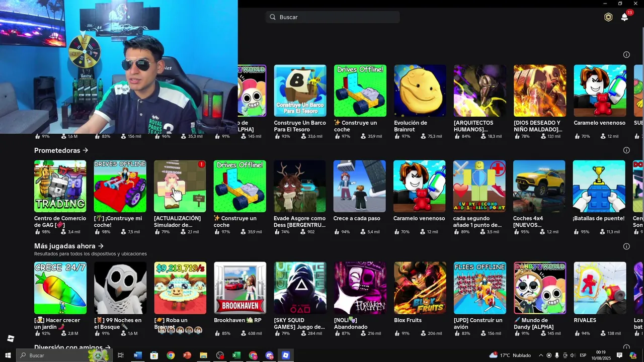Open File Explorer from the taskbar

[x=203, y=355]
